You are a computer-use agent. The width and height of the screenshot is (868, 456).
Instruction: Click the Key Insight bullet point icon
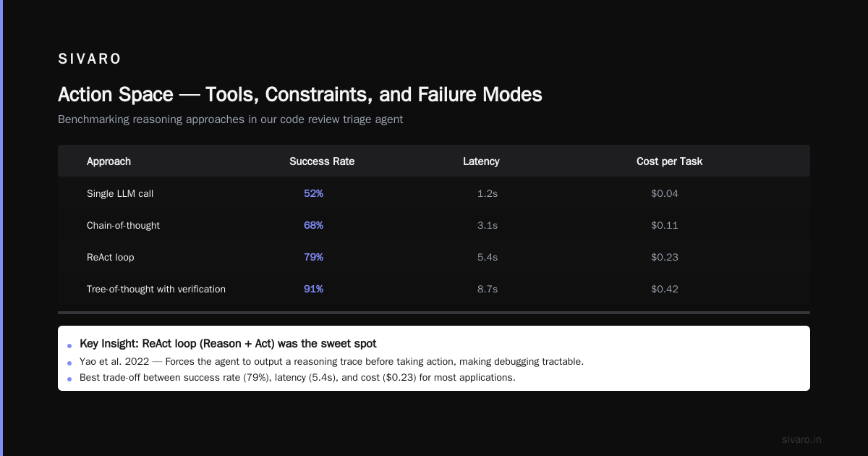pyautogui.click(x=69, y=346)
